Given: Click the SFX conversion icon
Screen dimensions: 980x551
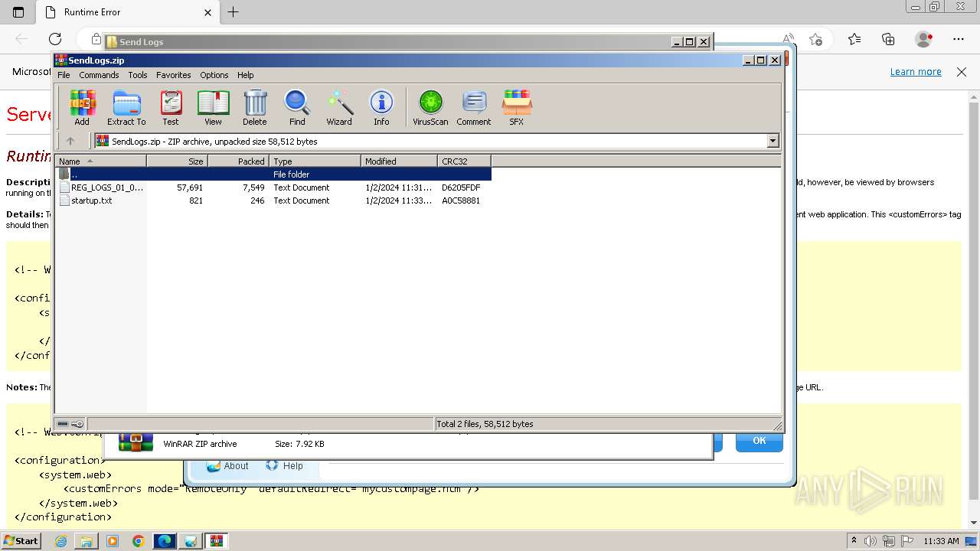Looking at the screenshot, I should (x=517, y=107).
